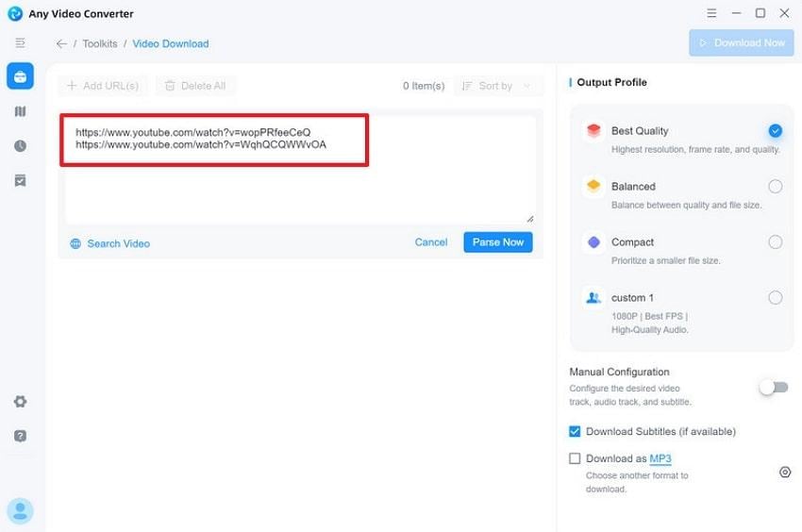Grab the text area resize handle

pos(530,219)
